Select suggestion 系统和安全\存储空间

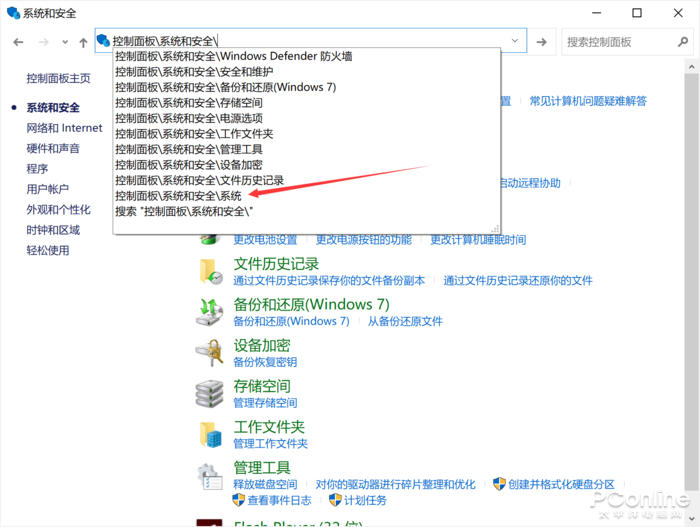click(x=307, y=103)
